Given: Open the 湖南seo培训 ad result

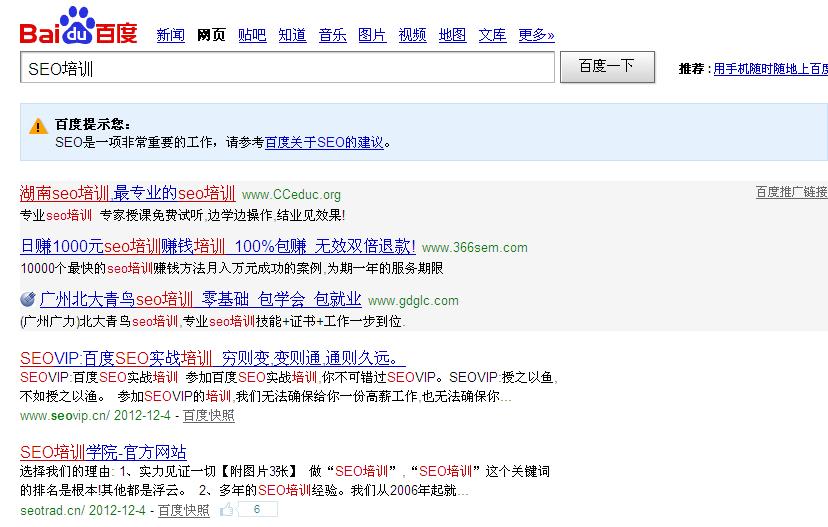Looking at the screenshot, I should pos(127,193).
